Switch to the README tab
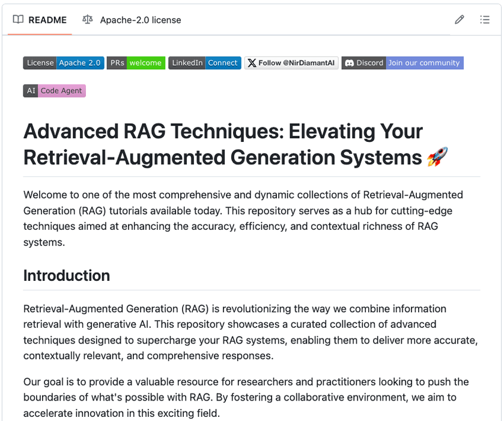The height and width of the screenshot is (421, 504). 40,20
